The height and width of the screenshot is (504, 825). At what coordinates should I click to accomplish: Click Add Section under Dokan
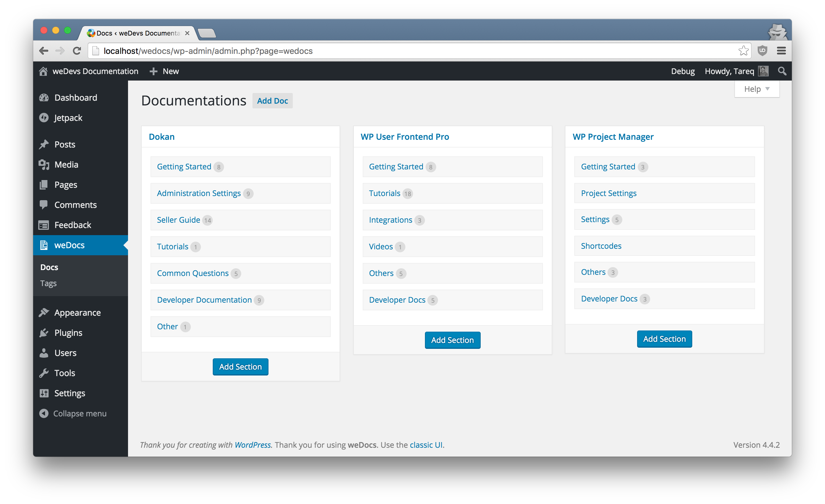coord(240,366)
